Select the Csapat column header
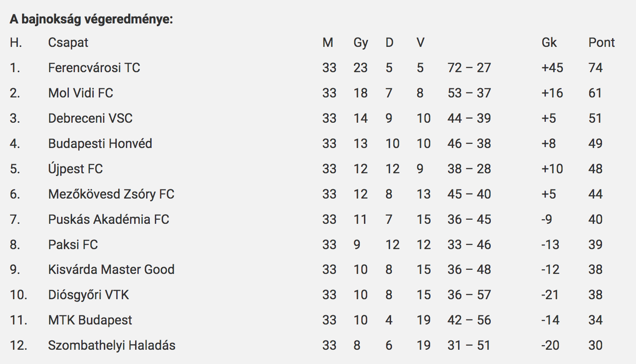The image size is (636, 364). (x=68, y=43)
